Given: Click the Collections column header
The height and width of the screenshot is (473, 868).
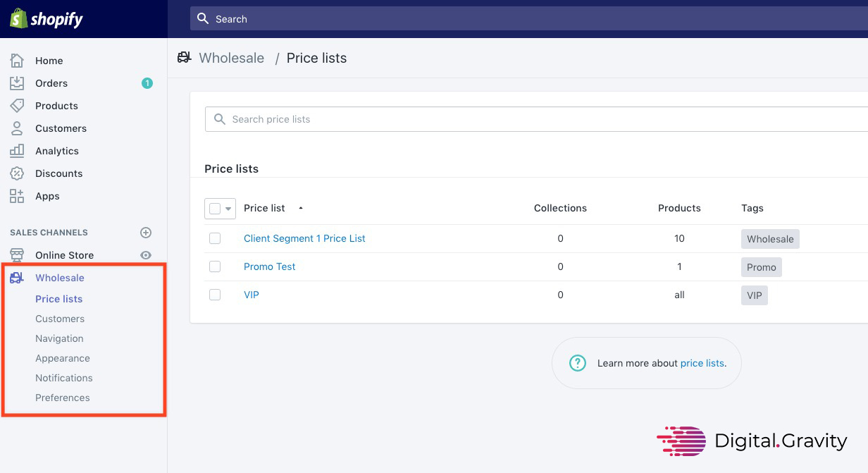Looking at the screenshot, I should coord(560,208).
